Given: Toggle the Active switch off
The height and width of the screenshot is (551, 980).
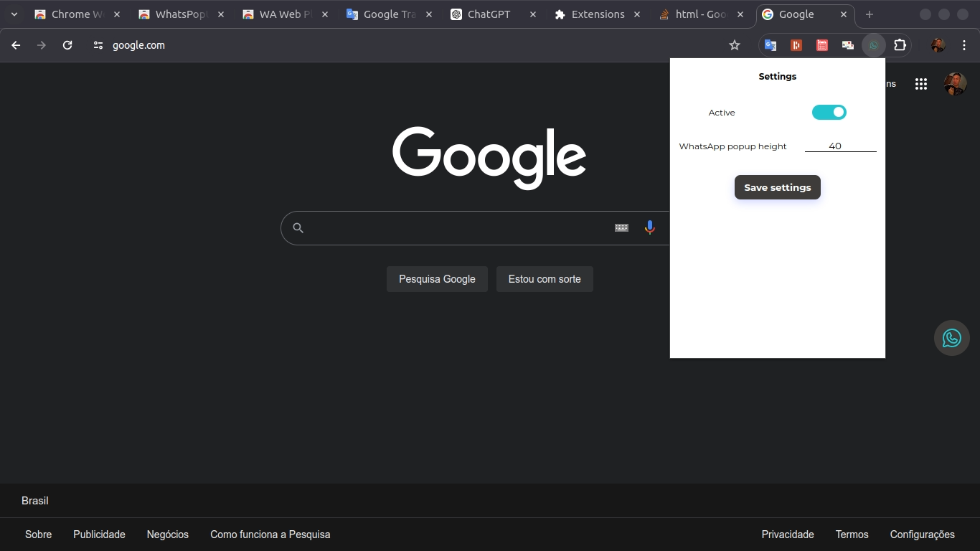Looking at the screenshot, I should (x=829, y=112).
